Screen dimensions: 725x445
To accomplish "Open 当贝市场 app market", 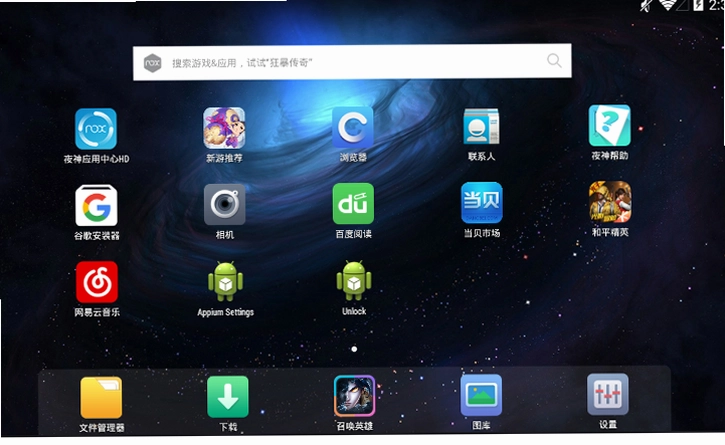I will tap(482, 203).
